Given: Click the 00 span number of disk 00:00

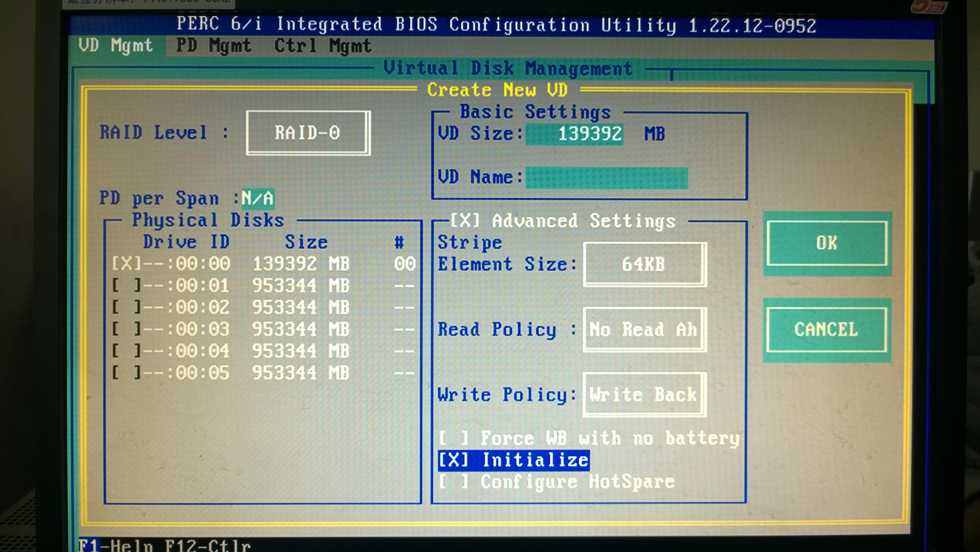Looking at the screenshot, I should coord(405,264).
